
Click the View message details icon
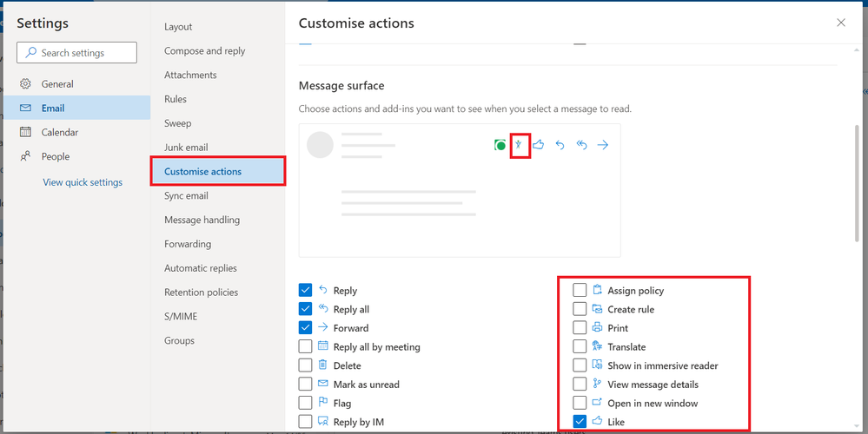tap(597, 385)
